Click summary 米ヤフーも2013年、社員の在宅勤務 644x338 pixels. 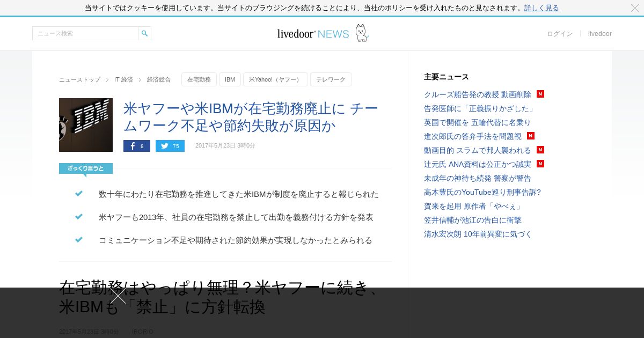point(236,217)
